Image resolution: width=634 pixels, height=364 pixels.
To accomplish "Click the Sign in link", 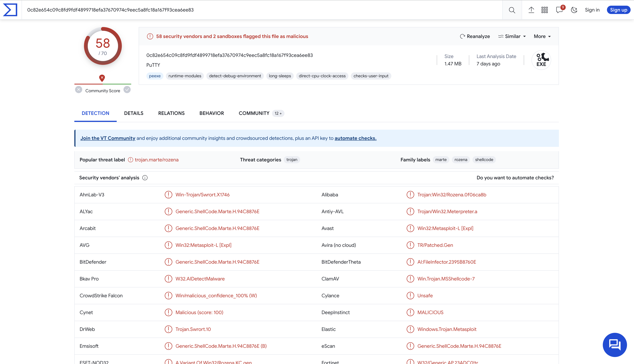I will tap(592, 10).
